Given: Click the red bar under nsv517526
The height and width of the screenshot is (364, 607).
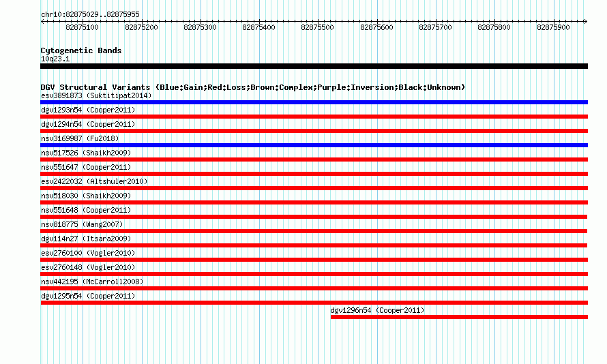Looking at the screenshot, I should 314,160.
